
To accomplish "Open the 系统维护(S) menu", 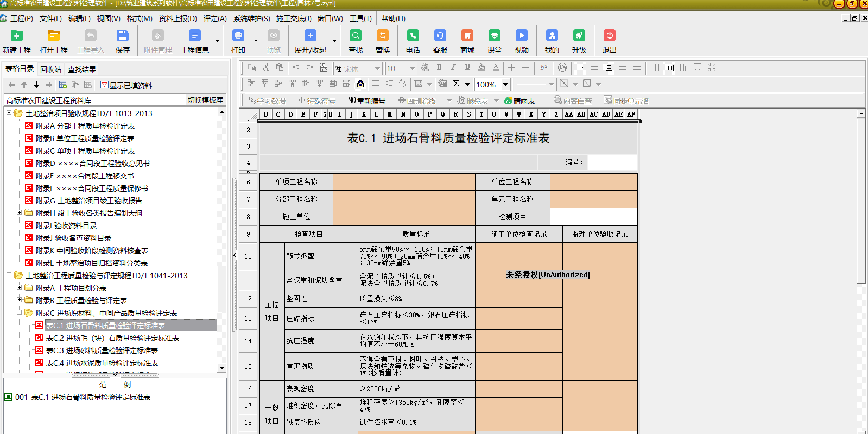I will point(251,18).
